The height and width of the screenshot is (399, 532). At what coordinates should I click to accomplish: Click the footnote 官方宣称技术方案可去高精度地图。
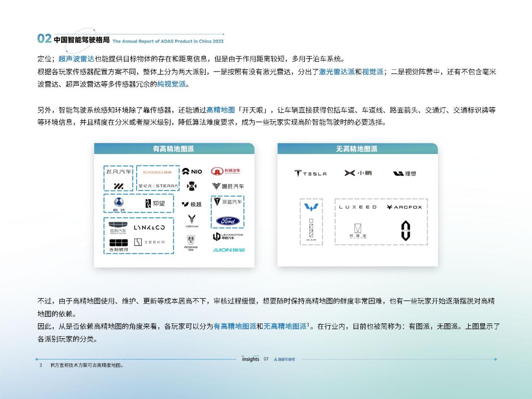87,365
